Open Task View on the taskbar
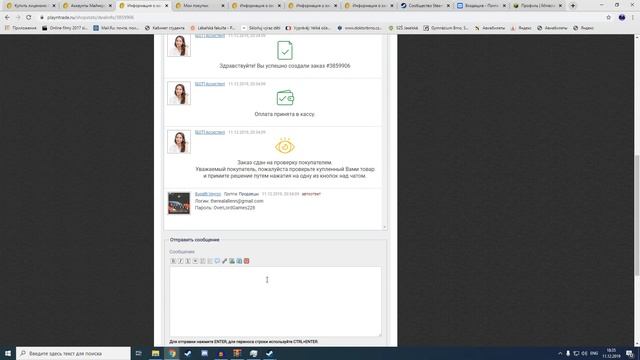640x360 pixels. click(138, 353)
